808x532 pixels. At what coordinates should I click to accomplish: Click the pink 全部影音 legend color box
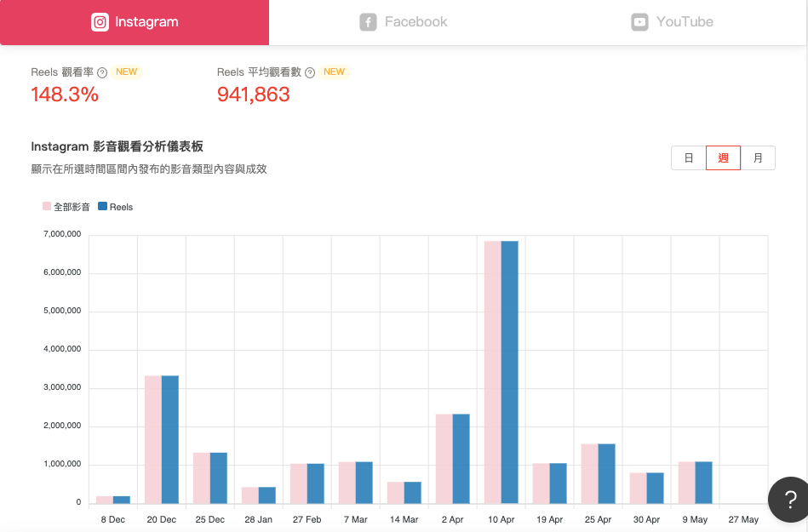[x=47, y=207]
